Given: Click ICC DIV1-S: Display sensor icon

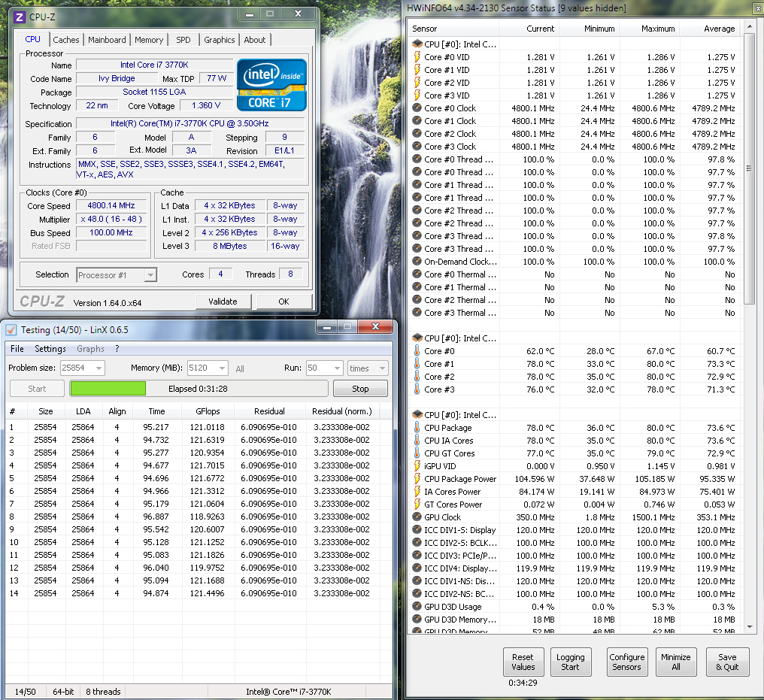Looking at the screenshot, I should click(x=417, y=530).
